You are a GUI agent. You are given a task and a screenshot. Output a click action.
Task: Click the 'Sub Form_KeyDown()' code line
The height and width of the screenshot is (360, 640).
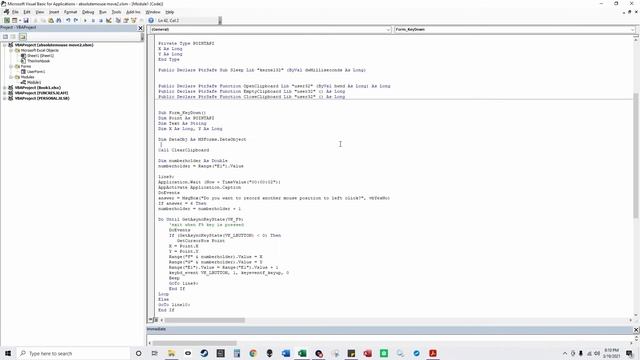click(x=182, y=113)
